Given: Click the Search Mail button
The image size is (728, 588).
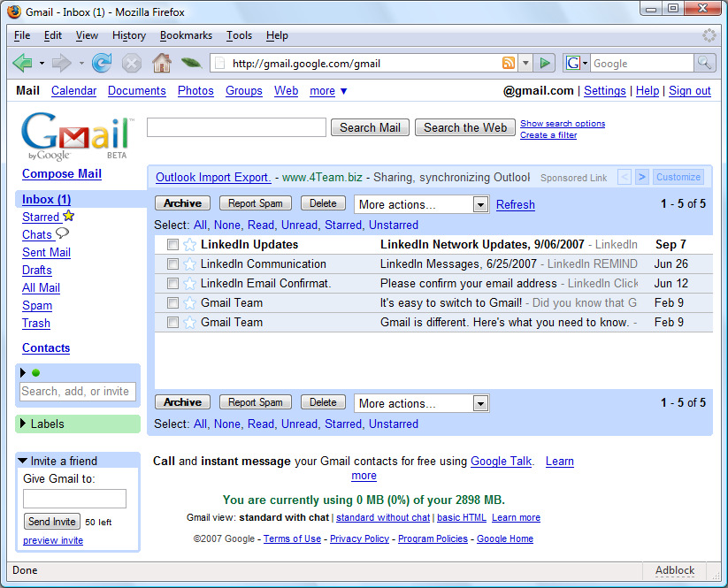Looking at the screenshot, I should (x=370, y=127).
